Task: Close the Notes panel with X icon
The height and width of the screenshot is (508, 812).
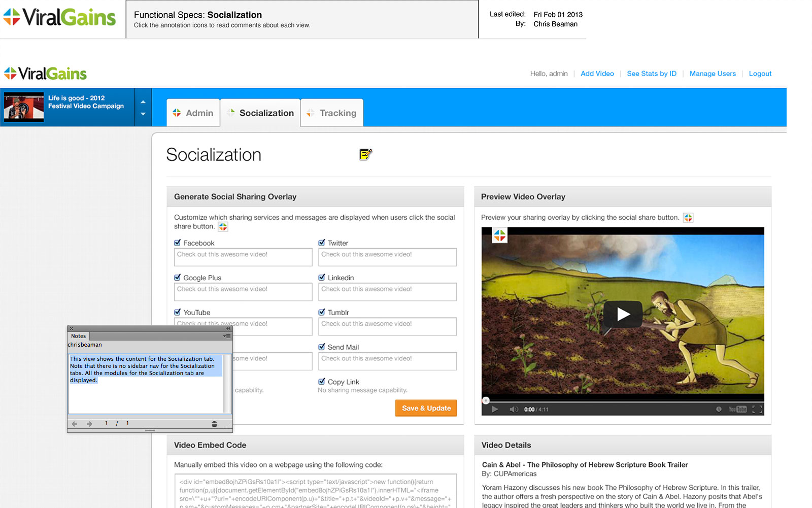Action: pyautogui.click(x=72, y=328)
